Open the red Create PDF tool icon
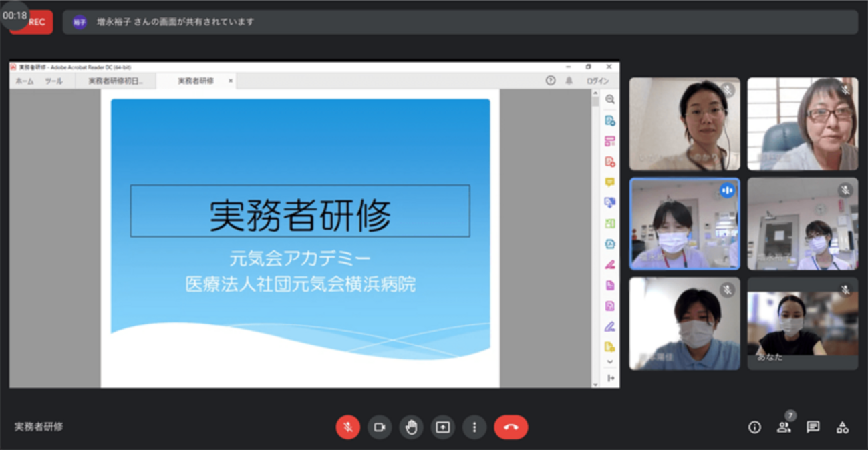This screenshot has width=868, height=450. coord(610,162)
